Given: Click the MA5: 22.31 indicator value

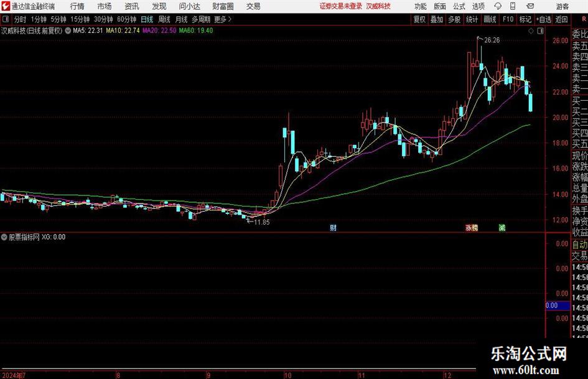Looking at the screenshot, I should click(88, 30).
